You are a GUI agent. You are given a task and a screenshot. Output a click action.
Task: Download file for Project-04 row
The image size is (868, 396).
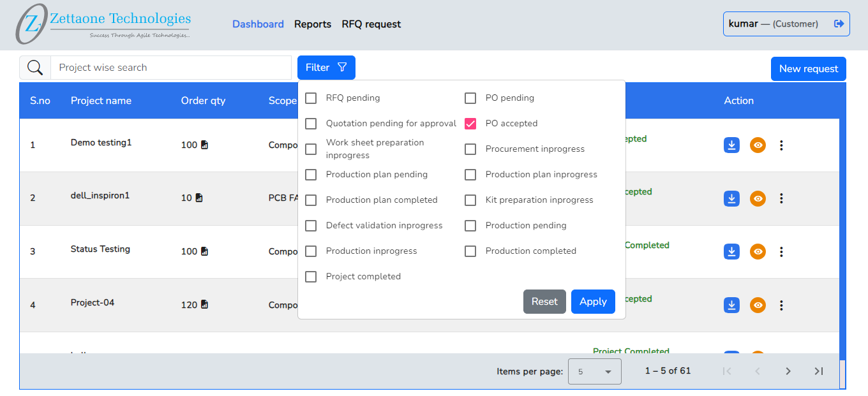[731, 305]
